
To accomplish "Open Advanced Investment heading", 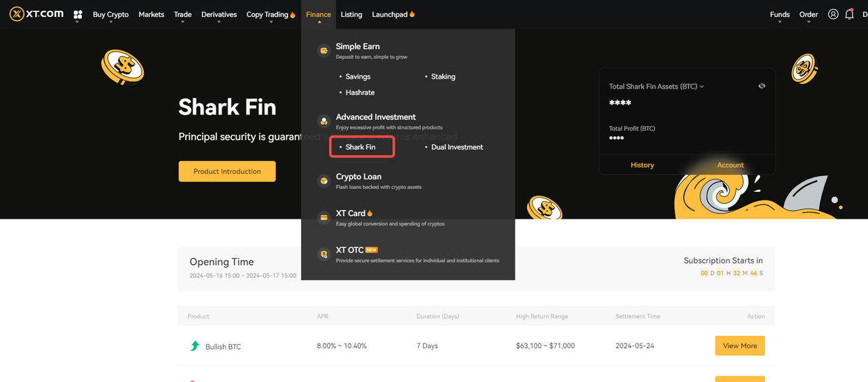I will 376,116.
